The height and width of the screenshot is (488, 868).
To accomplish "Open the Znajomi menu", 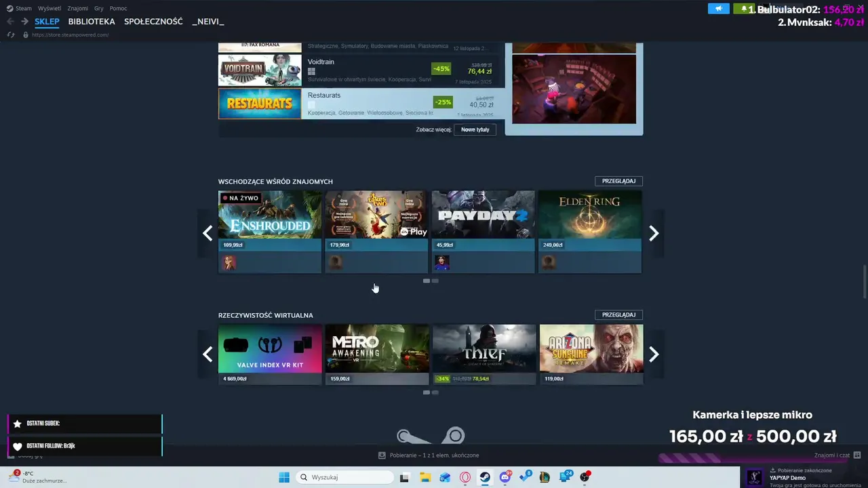I will click(x=77, y=8).
